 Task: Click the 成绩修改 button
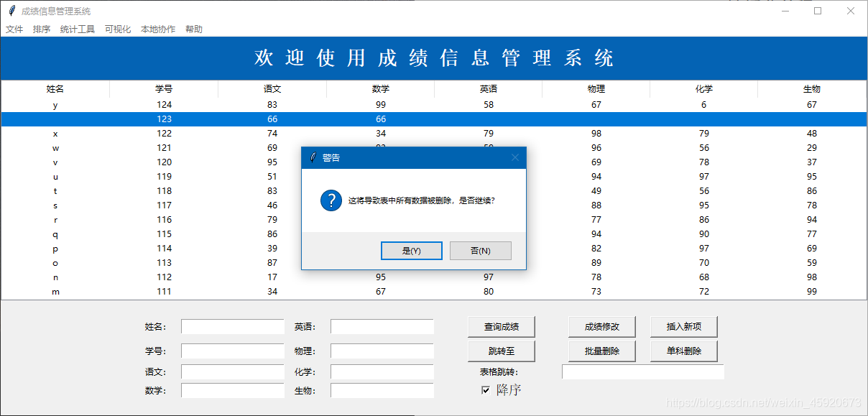(x=602, y=326)
